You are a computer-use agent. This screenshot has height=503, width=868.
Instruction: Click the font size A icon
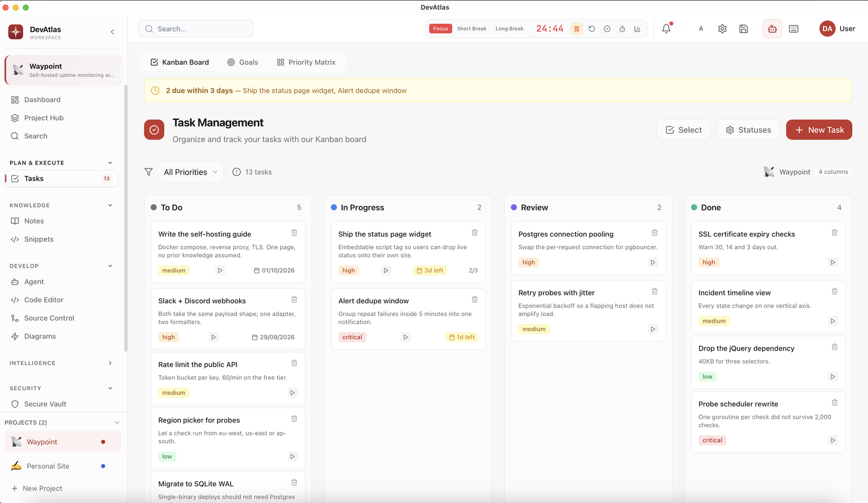click(x=701, y=29)
